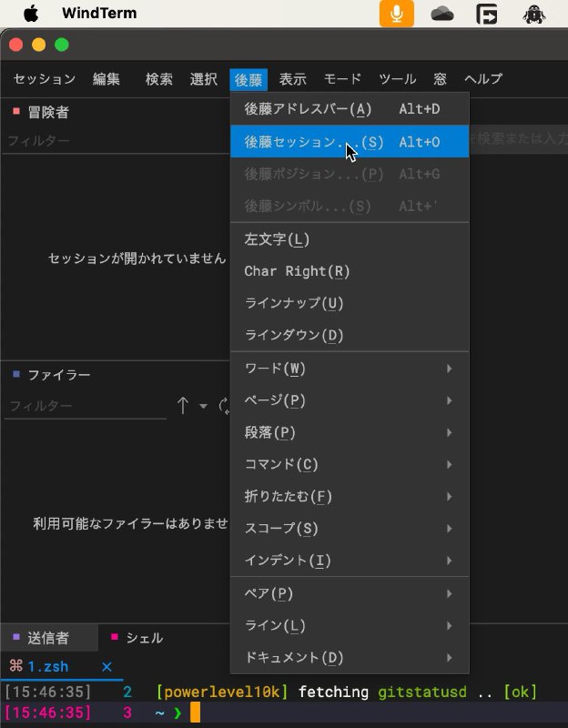Open dropdown arrow next to up-directory icon
Image resolution: width=568 pixels, height=728 pixels.
coord(203,406)
